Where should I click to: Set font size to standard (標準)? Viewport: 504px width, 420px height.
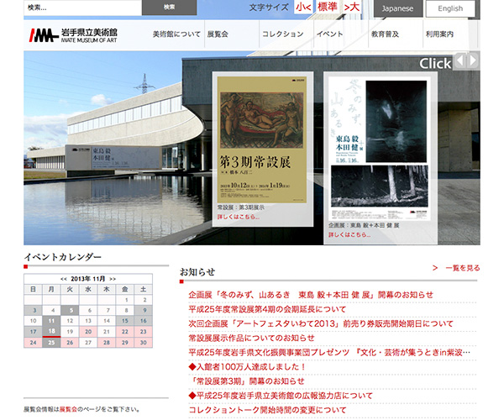tap(328, 8)
